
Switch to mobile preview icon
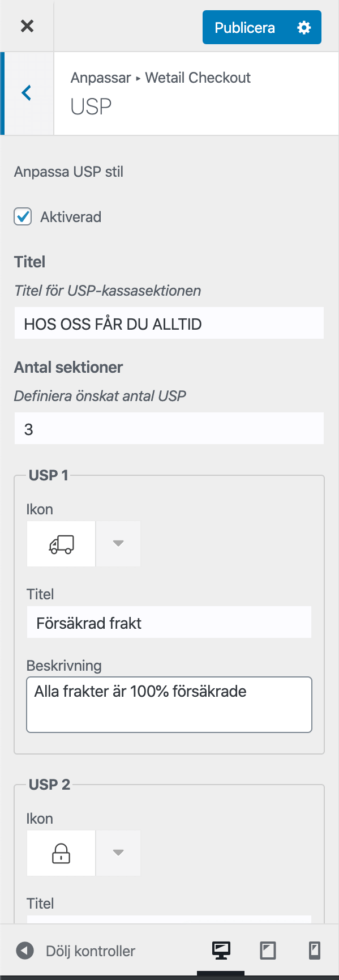[x=315, y=950]
